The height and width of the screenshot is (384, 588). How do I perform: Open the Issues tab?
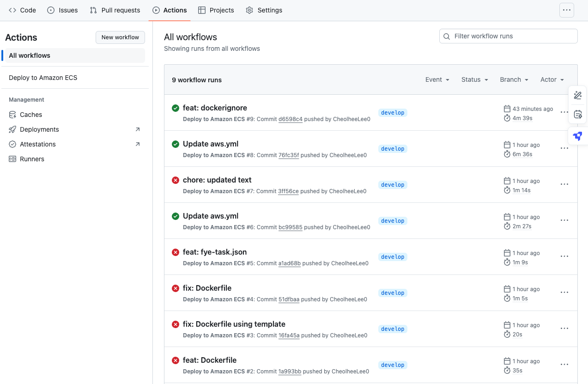[62, 10]
